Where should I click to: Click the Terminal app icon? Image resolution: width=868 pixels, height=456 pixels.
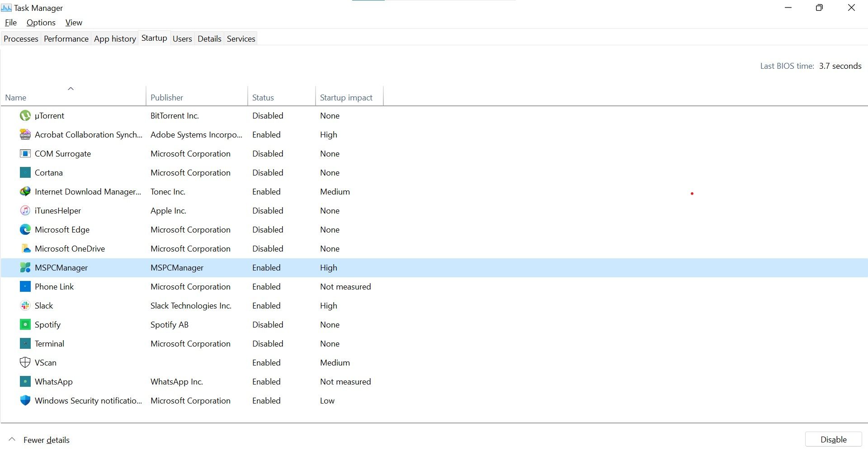[x=25, y=344]
